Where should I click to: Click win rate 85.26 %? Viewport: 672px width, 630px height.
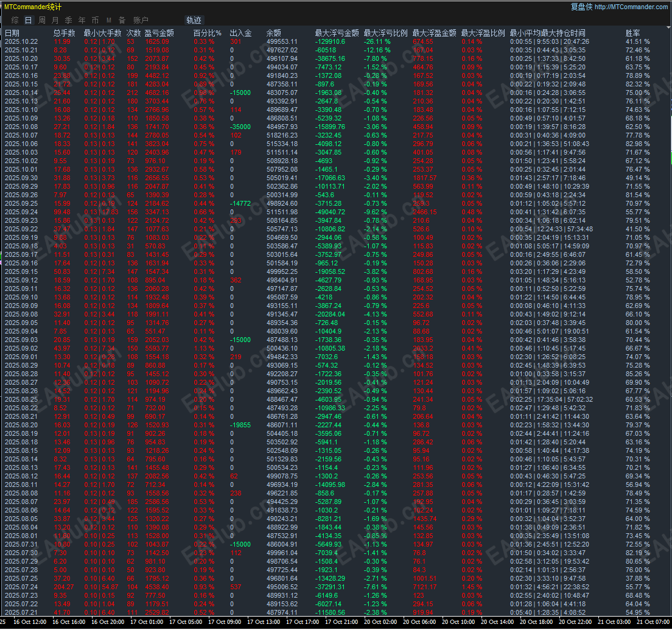click(x=638, y=374)
